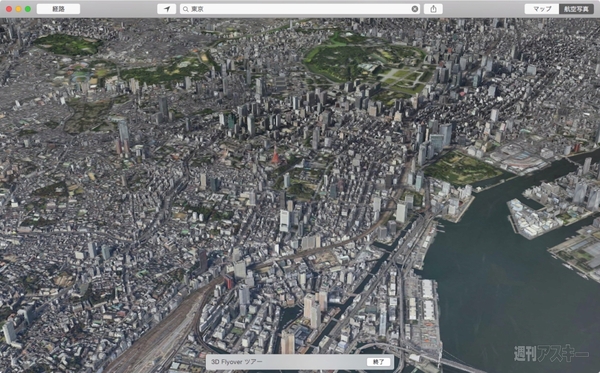End the 3D Flyover tour with 終了
Image resolution: width=600 pixels, height=373 pixels.
pyautogui.click(x=378, y=362)
